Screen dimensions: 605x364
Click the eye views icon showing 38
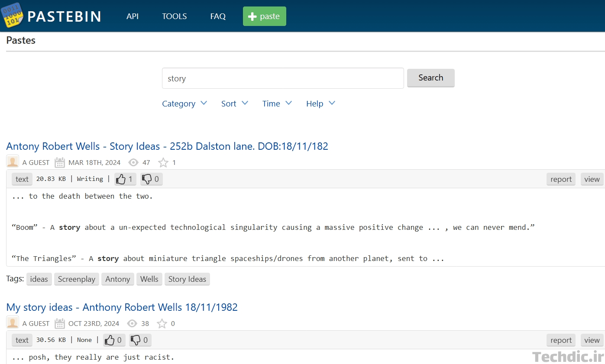[x=132, y=324]
